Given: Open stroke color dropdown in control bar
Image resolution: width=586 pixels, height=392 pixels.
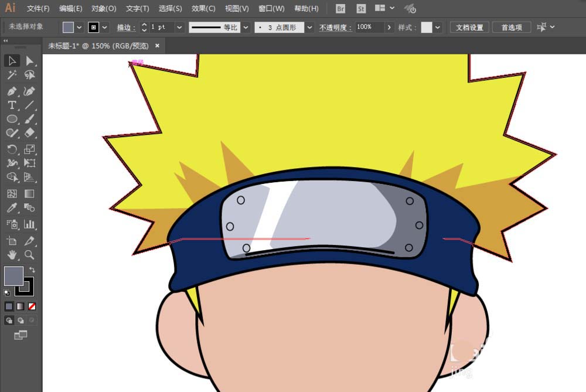Looking at the screenshot, I should (105, 28).
